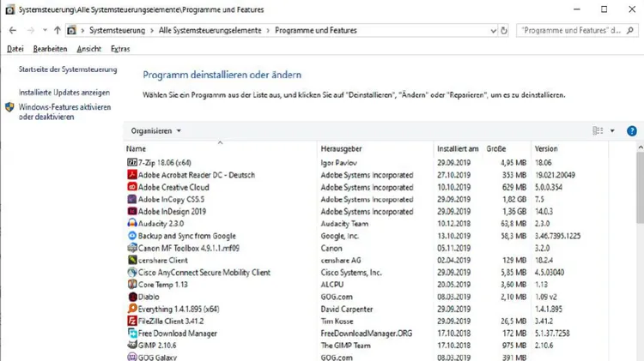Select the Audacity 2.3.0 row
The height and width of the screenshot is (361, 644).
pos(366,224)
